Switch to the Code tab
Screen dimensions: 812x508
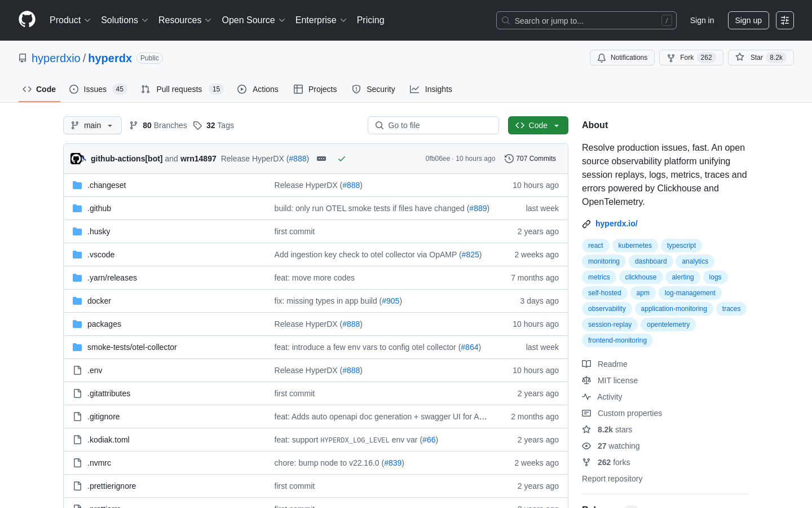tap(39, 89)
